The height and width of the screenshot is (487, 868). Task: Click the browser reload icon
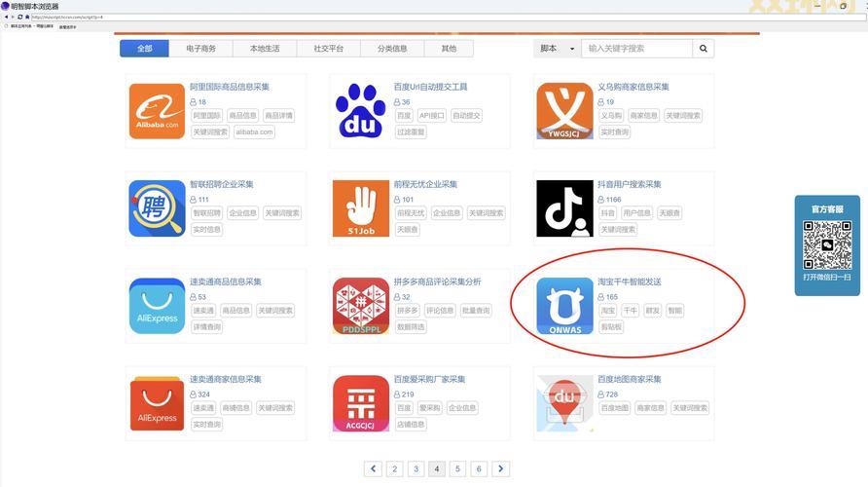[19, 17]
